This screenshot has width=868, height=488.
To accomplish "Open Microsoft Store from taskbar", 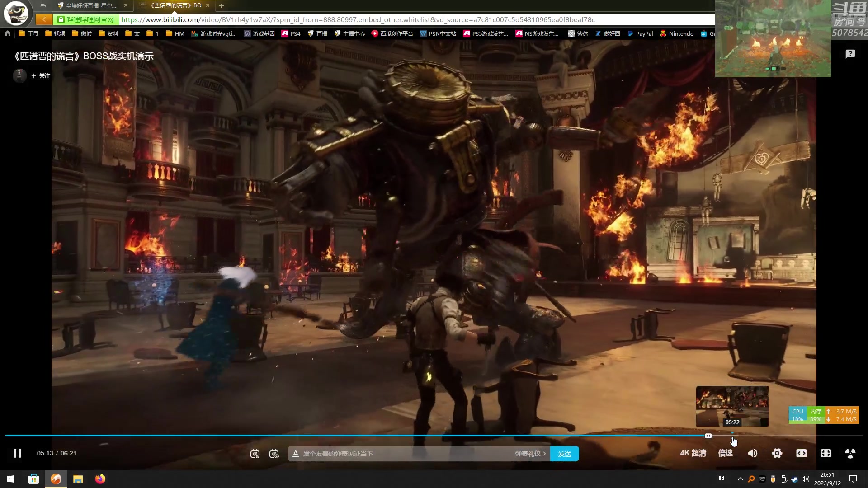I will 33,479.
